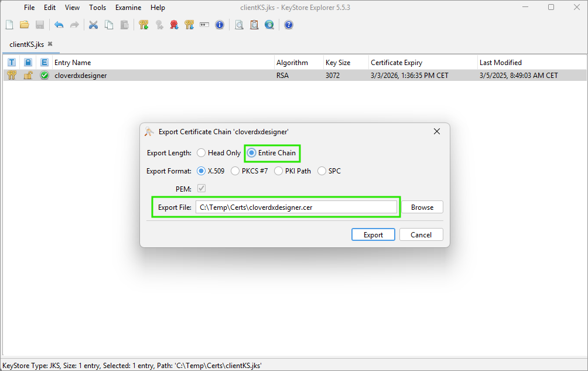The image size is (588, 371).
Task: Click the Export File path field
Action: (x=296, y=206)
